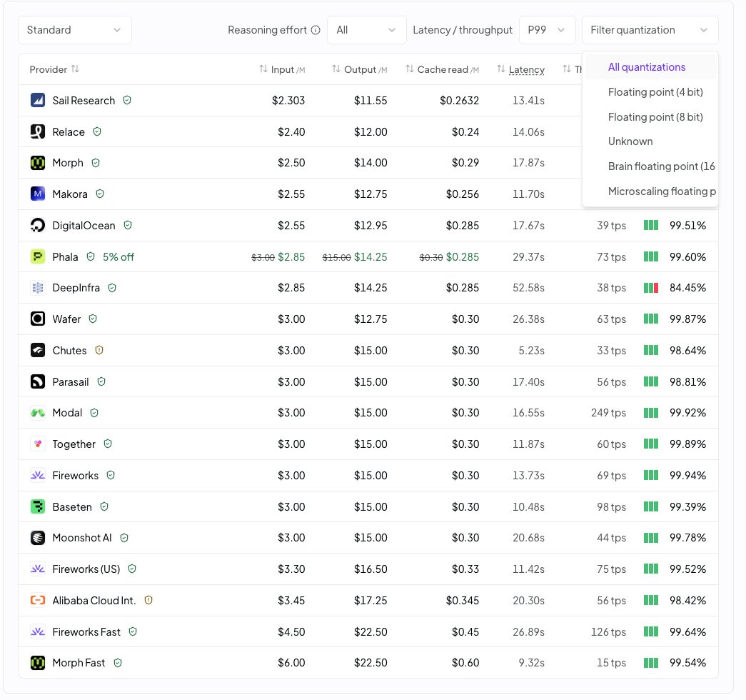Open the Fireworks provider name link
746x700 pixels.
click(x=75, y=476)
